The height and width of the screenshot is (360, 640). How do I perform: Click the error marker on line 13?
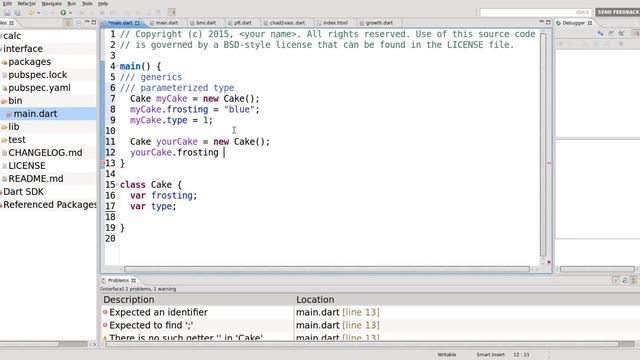[102, 163]
